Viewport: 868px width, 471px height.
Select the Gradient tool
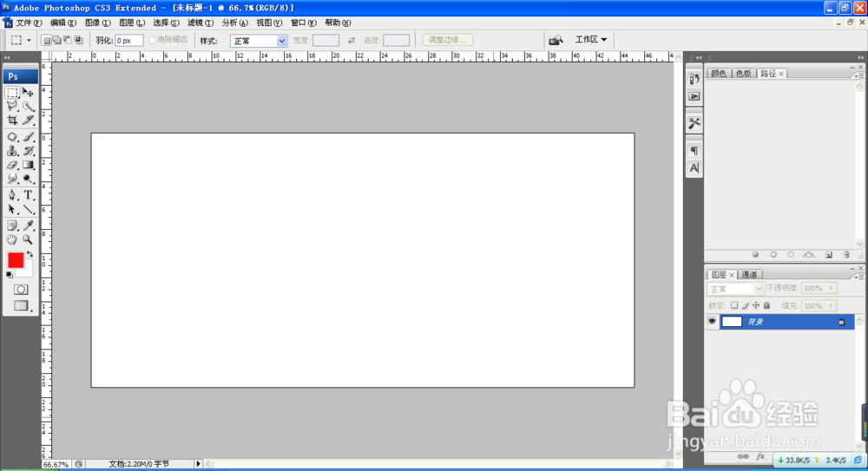tap(29, 165)
